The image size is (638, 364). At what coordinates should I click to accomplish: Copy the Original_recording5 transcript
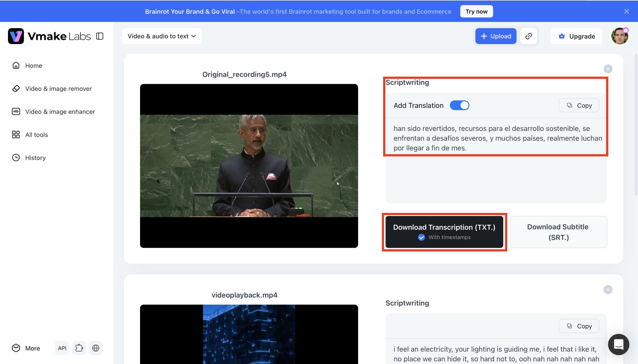coord(579,105)
